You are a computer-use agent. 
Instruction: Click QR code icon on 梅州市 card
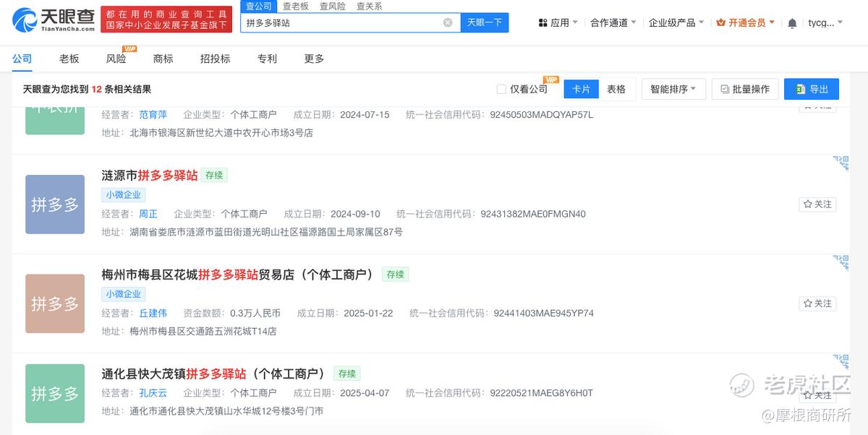tap(841, 262)
